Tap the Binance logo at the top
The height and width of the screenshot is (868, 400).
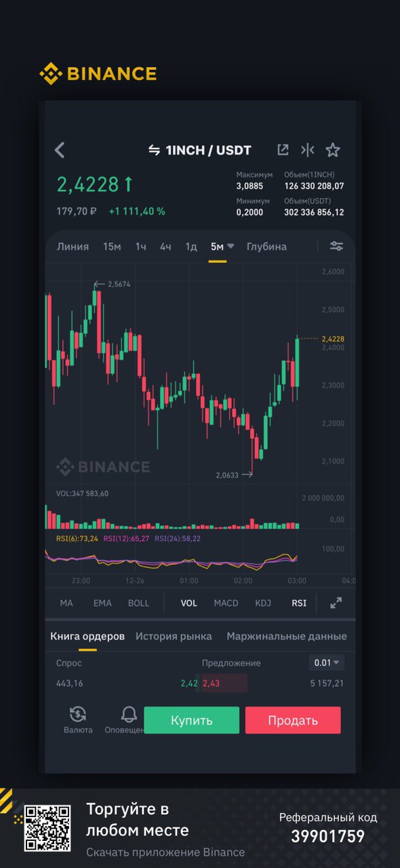tap(98, 73)
